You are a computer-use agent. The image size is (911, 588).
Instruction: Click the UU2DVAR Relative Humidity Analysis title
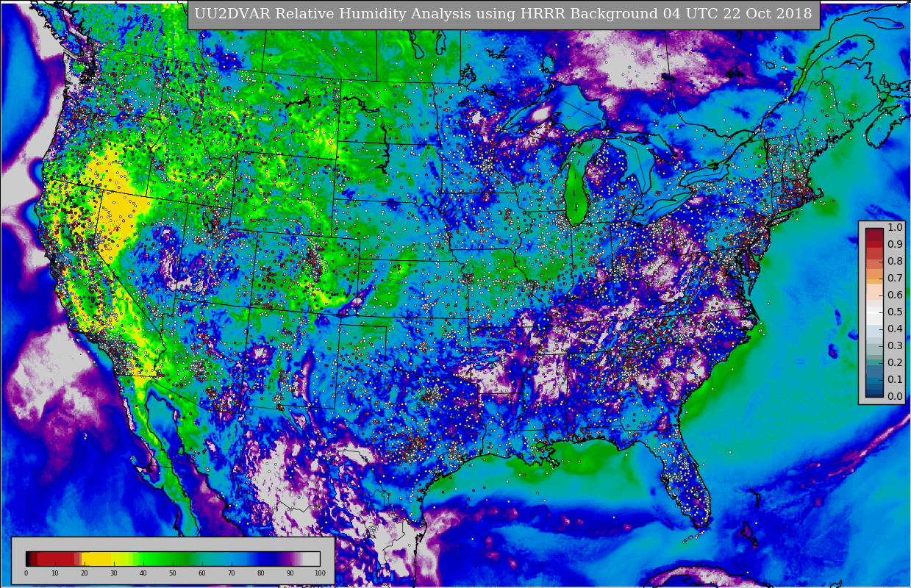tap(504, 14)
